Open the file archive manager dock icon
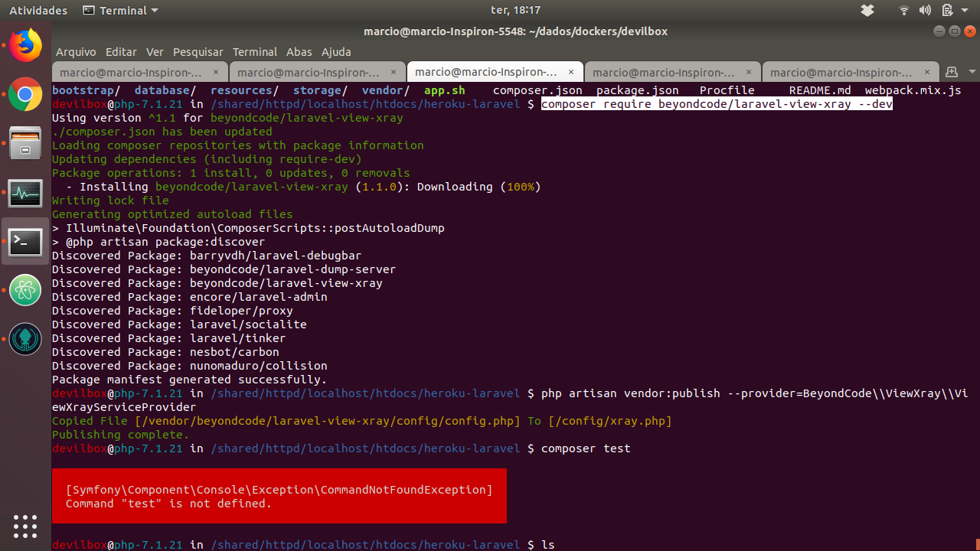Screen dimensions: 980x551 click(x=25, y=143)
